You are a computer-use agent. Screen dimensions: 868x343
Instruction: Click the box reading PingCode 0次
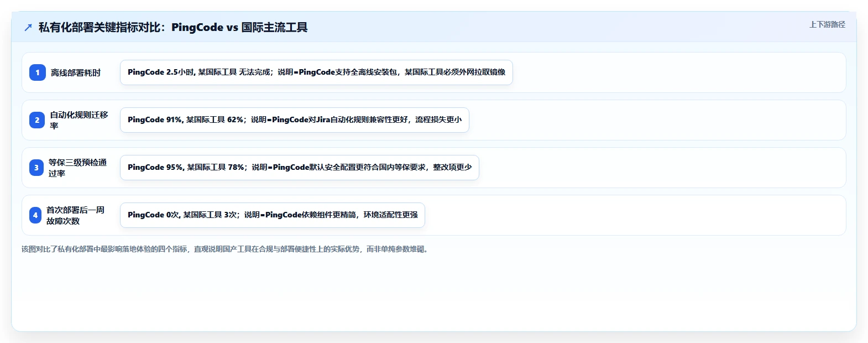coord(273,215)
